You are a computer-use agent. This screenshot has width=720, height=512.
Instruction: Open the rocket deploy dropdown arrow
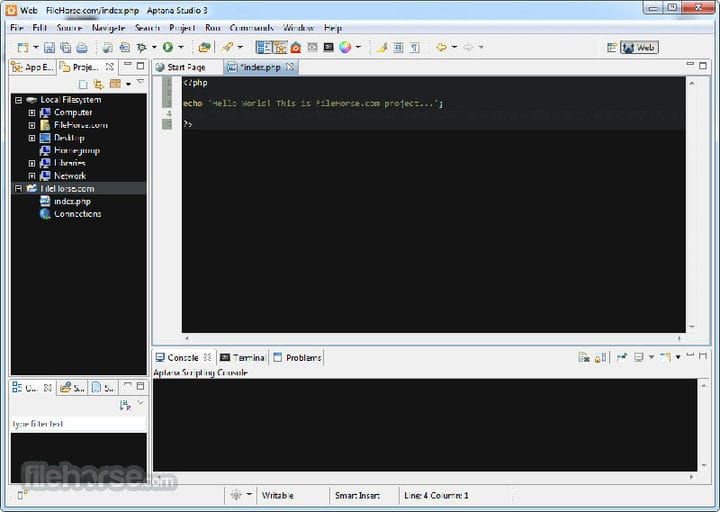240,47
